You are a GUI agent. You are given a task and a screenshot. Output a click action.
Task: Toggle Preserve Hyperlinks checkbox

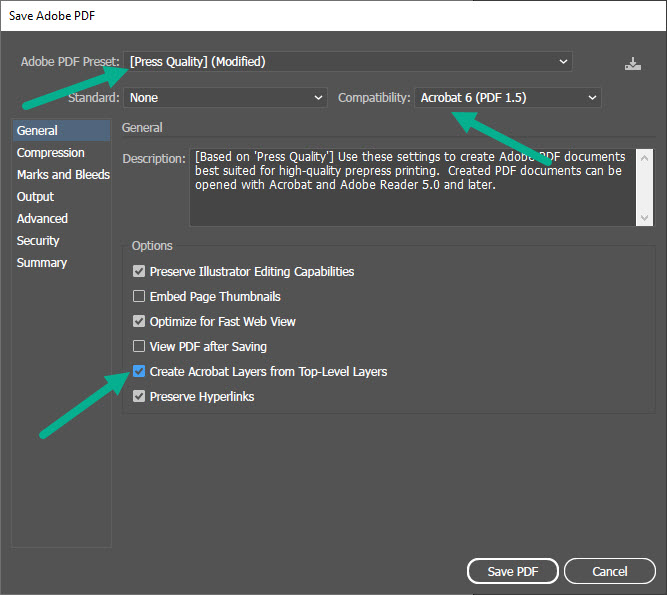[139, 396]
